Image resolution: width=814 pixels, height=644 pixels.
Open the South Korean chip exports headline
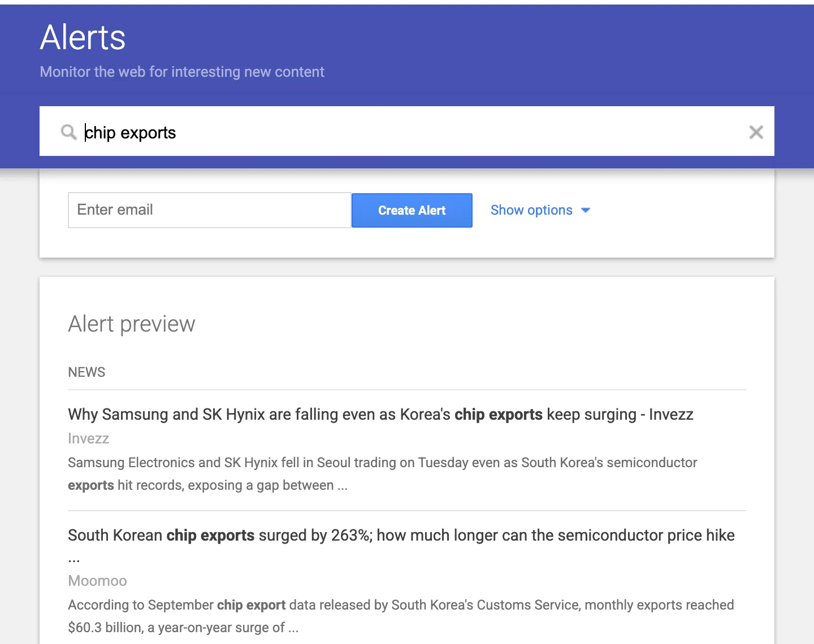(401, 545)
